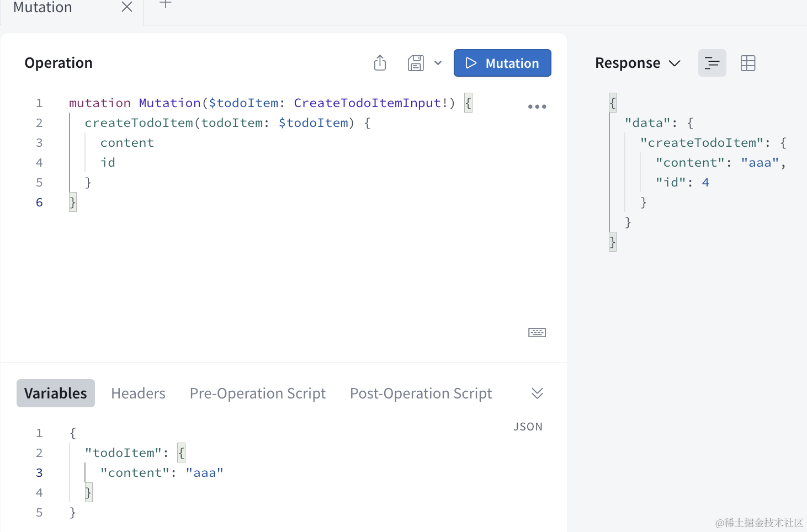The image size is (807, 532).
Task: Open the Headers tab
Action: 138,393
